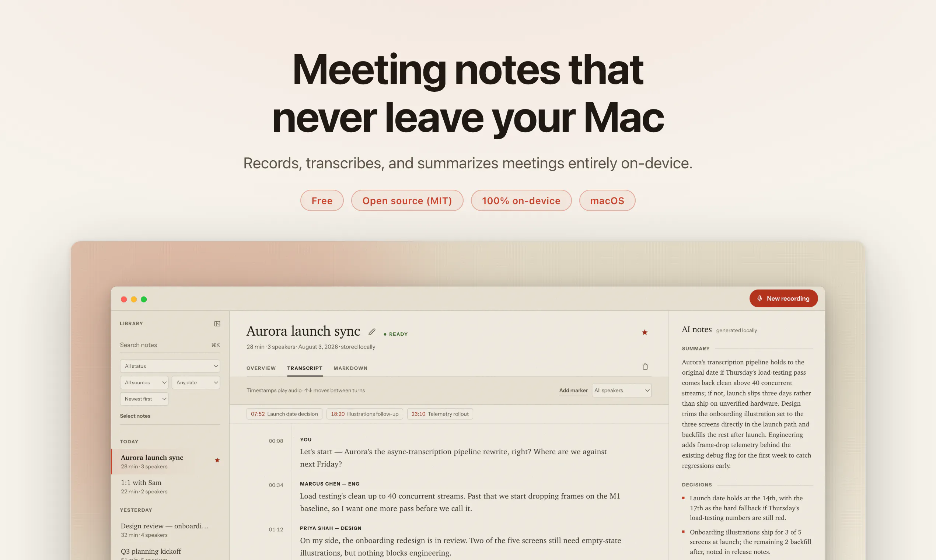Jump to the 23:10 Telemetry rollout marker
This screenshot has height=560, width=936.
tap(440, 414)
